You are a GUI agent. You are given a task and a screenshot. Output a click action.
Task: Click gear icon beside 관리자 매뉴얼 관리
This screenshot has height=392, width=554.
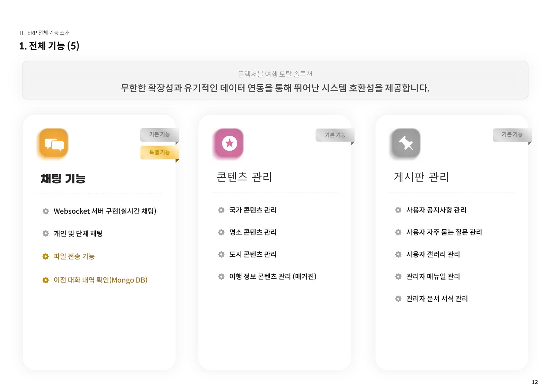pyautogui.click(x=398, y=276)
